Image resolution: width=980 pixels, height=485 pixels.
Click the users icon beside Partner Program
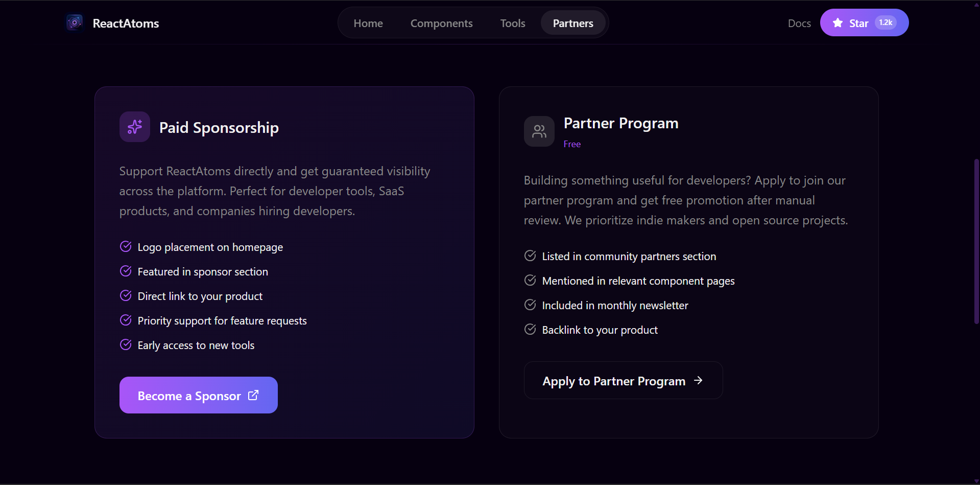539,131
